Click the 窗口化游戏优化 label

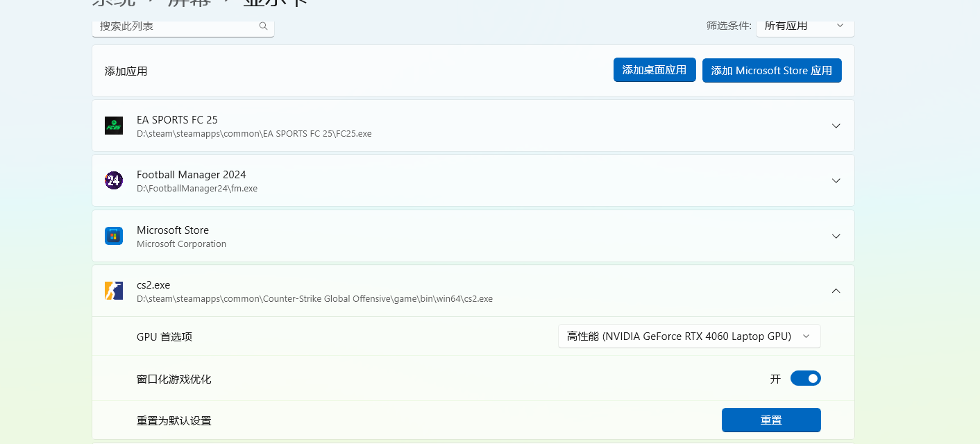(x=174, y=379)
